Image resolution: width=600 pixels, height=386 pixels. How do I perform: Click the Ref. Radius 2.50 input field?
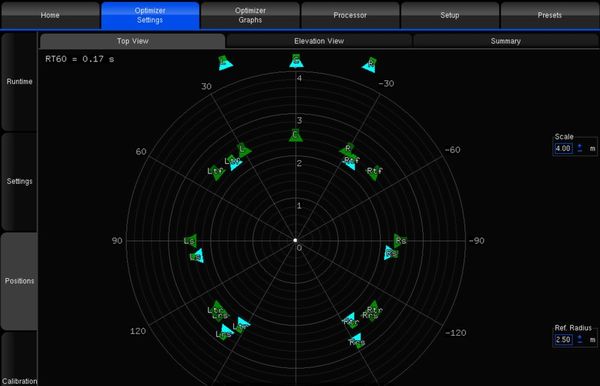[563, 340]
